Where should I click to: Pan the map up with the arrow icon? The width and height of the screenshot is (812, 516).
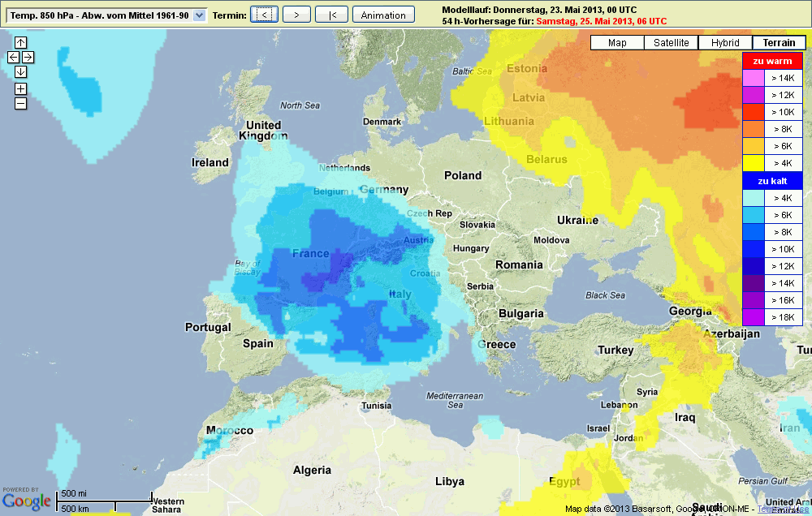pos(21,42)
